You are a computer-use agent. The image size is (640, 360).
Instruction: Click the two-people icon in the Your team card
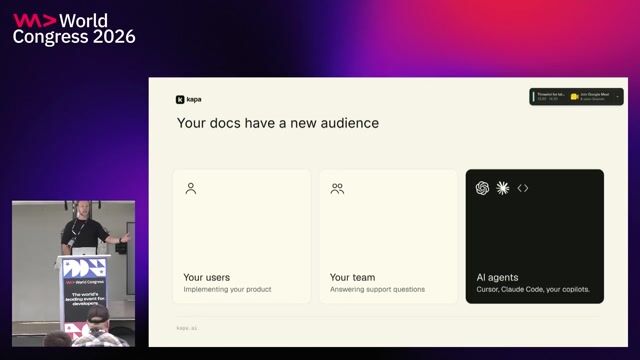[338, 189]
